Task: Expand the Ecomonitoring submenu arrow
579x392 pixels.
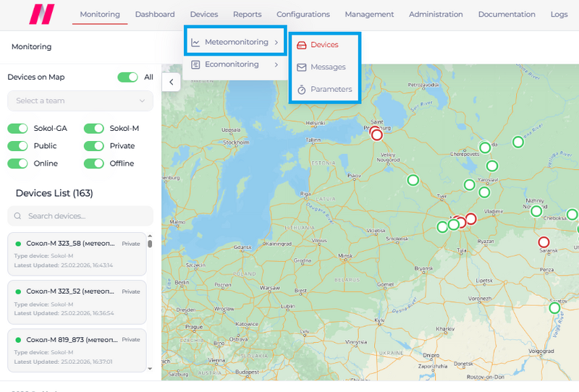Action: coord(276,65)
